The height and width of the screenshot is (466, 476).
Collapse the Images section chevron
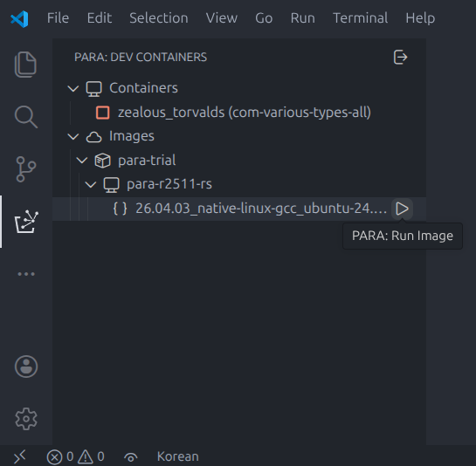click(73, 136)
